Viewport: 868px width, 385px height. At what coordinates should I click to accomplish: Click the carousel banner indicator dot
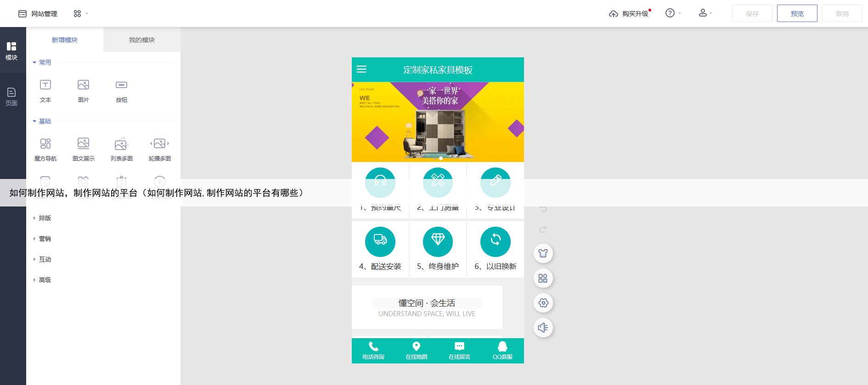click(x=441, y=158)
